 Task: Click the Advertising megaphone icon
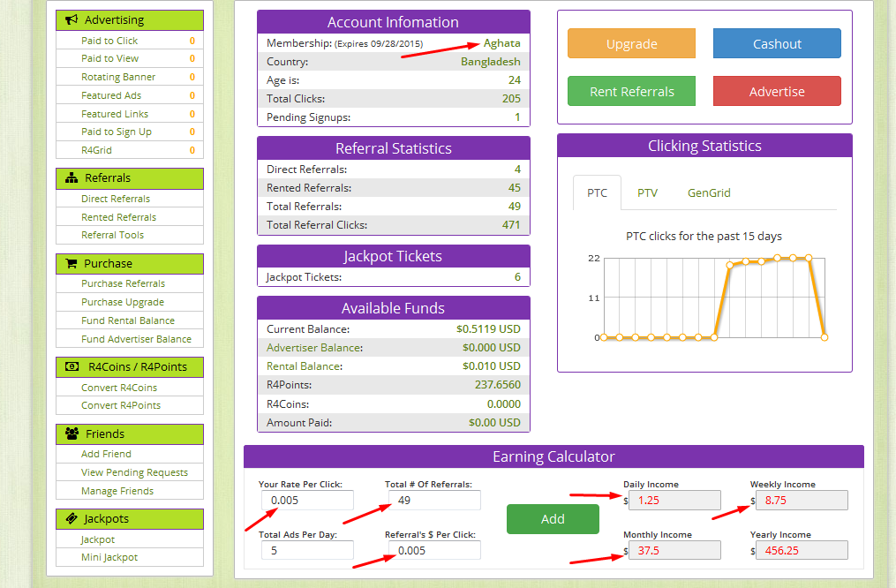pos(72,19)
